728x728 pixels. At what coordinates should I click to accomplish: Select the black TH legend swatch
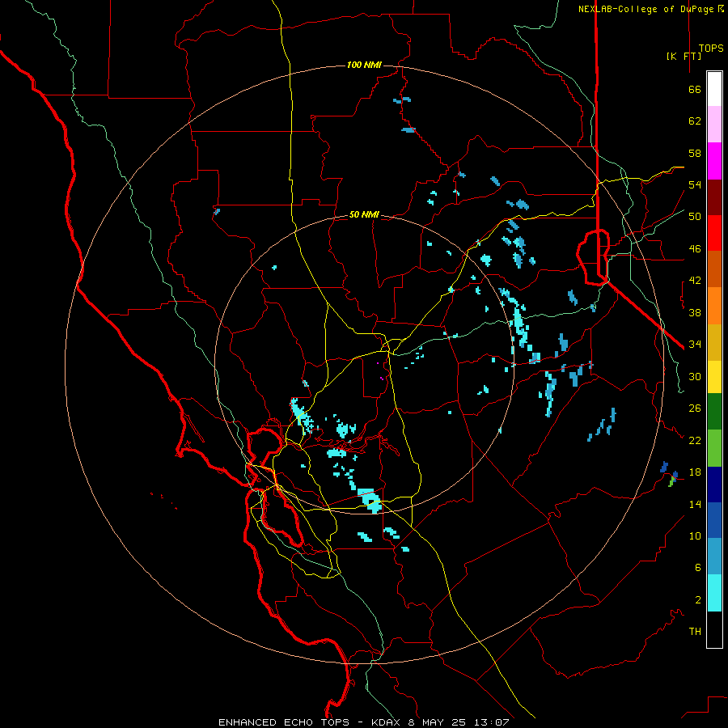[714, 629]
